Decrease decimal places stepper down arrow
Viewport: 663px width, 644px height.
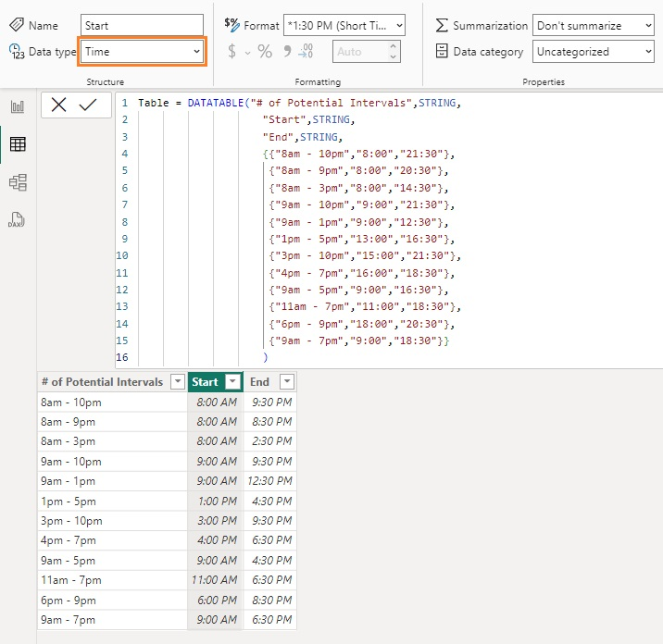pyautogui.click(x=394, y=57)
